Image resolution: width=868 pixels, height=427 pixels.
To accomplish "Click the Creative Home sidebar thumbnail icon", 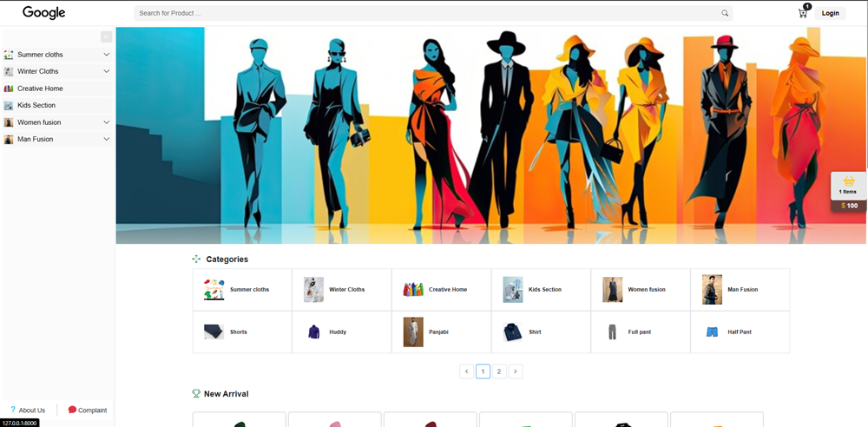I will 9,89.
